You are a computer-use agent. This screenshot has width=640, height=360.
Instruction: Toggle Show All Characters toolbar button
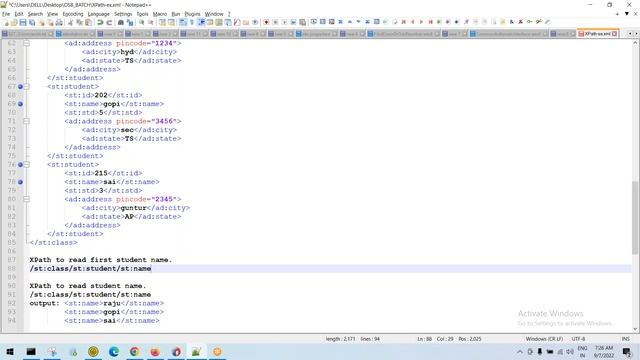192,22
